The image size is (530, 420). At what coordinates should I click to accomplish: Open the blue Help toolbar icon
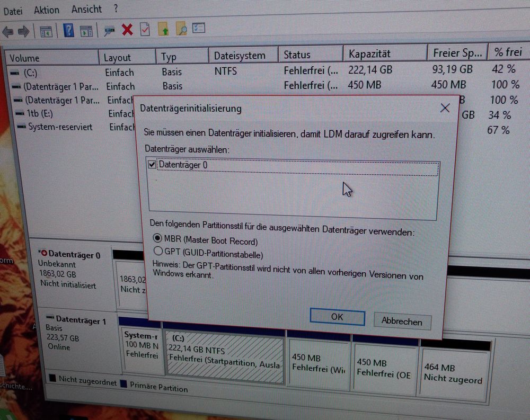coord(68,30)
